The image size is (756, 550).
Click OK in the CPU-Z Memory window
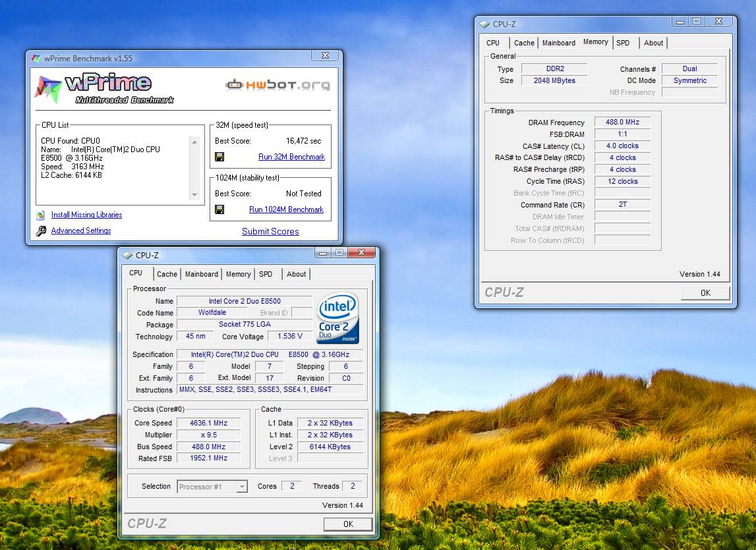[x=705, y=292]
